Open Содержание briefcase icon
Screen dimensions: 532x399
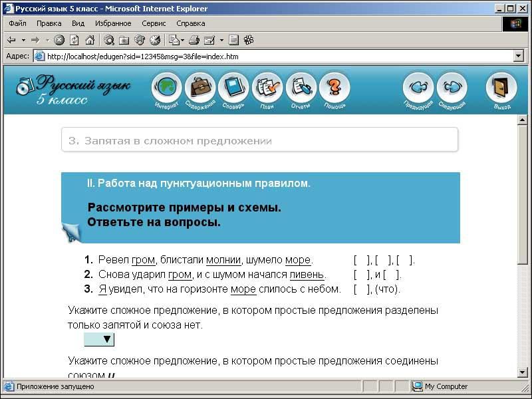pos(200,87)
